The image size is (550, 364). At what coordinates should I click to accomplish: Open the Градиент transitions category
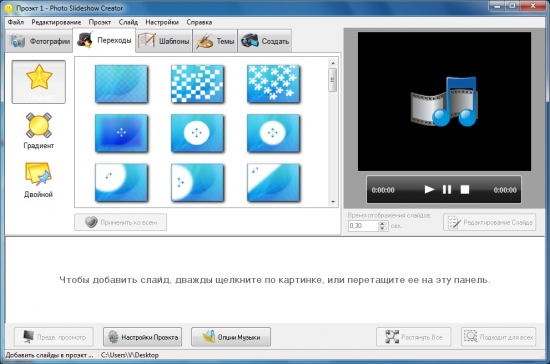coord(39,130)
